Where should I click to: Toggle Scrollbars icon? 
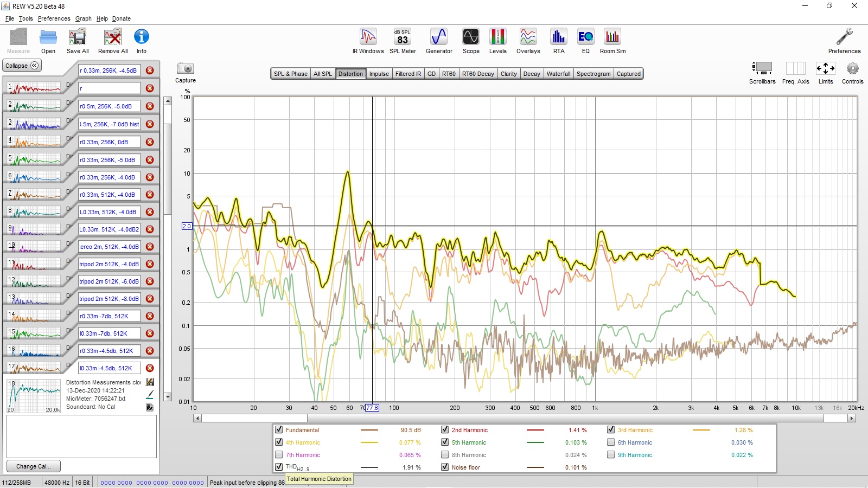coord(762,68)
